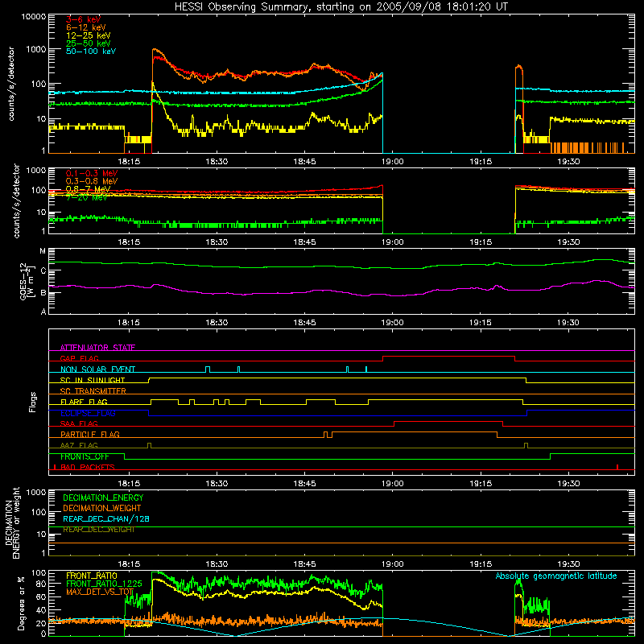The height and width of the screenshot is (644, 644).
Task: Click the C class tick label on GOES axis
Action: point(43,271)
